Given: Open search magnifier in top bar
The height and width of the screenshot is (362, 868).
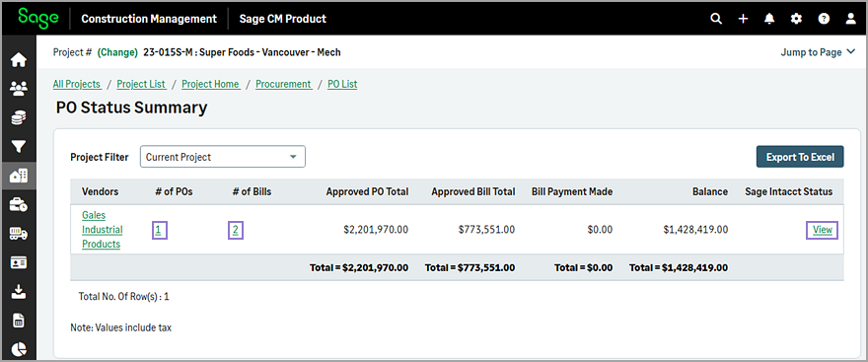Looking at the screenshot, I should click(716, 19).
